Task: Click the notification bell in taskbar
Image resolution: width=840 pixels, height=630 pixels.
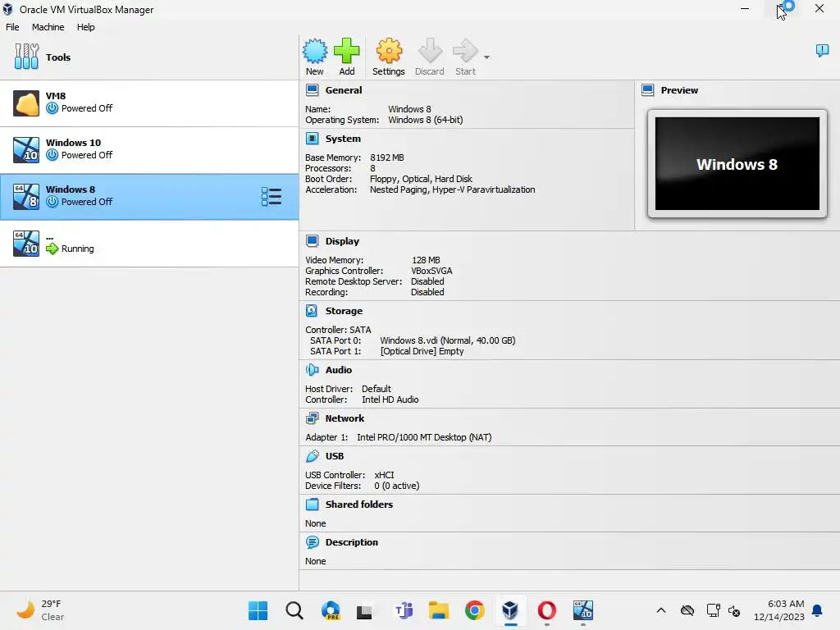Action: [818, 610]
